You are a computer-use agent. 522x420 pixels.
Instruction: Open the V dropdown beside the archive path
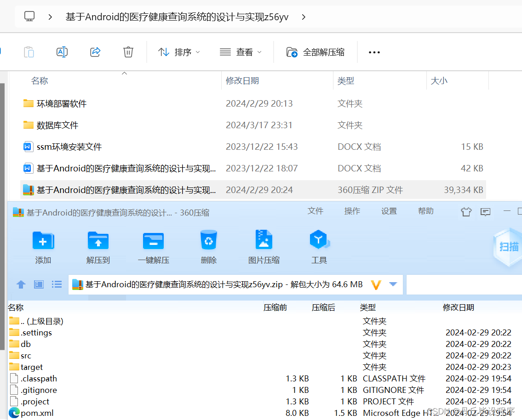(393, 284)
